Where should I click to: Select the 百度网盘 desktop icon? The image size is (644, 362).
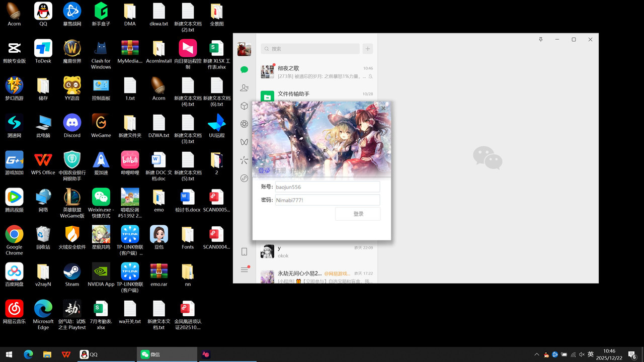coord(14,275)
